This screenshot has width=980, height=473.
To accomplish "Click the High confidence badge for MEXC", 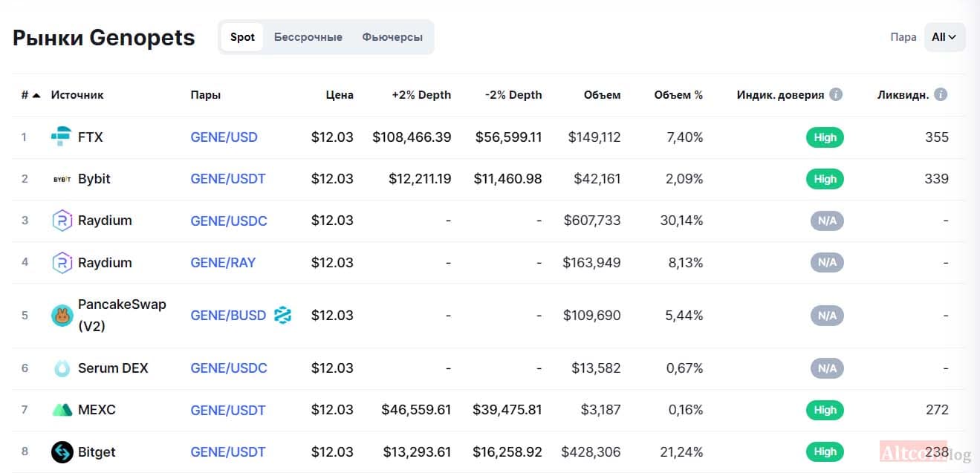I will (825, 410).
